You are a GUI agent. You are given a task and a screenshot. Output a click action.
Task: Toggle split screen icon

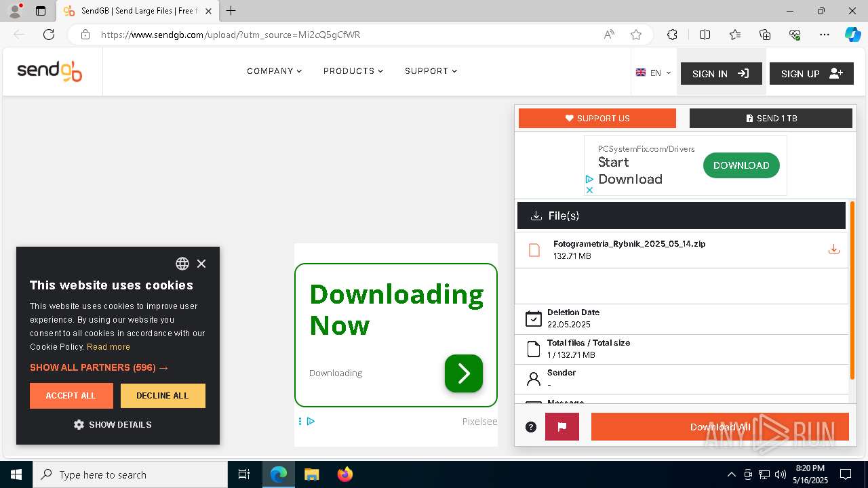point(705,35)
